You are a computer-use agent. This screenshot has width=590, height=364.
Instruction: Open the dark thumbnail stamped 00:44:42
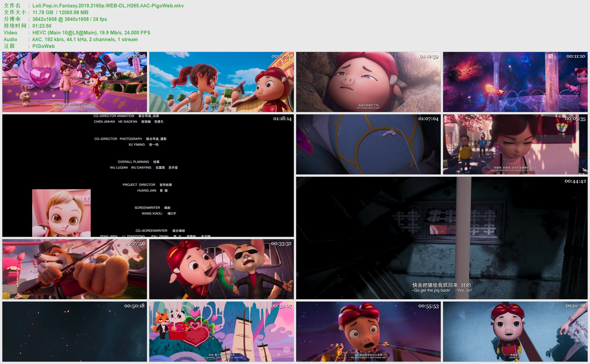pyautogui.click(x=442, y=238)
